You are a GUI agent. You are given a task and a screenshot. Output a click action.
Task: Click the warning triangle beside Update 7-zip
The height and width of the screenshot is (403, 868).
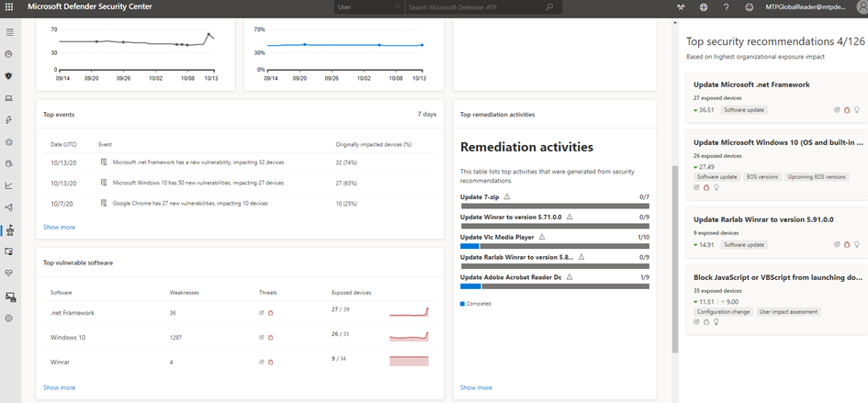(x=507, y=197)
